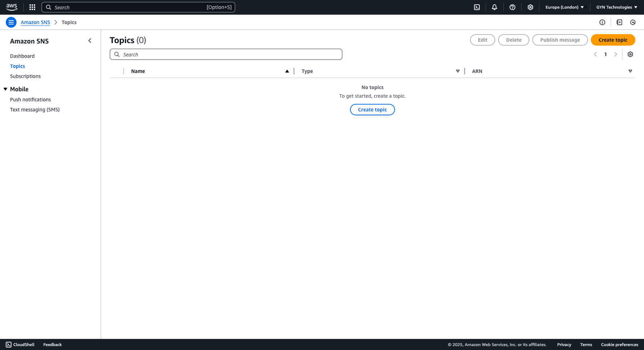
Task: Open the help question mark icon
Action: 512,7
